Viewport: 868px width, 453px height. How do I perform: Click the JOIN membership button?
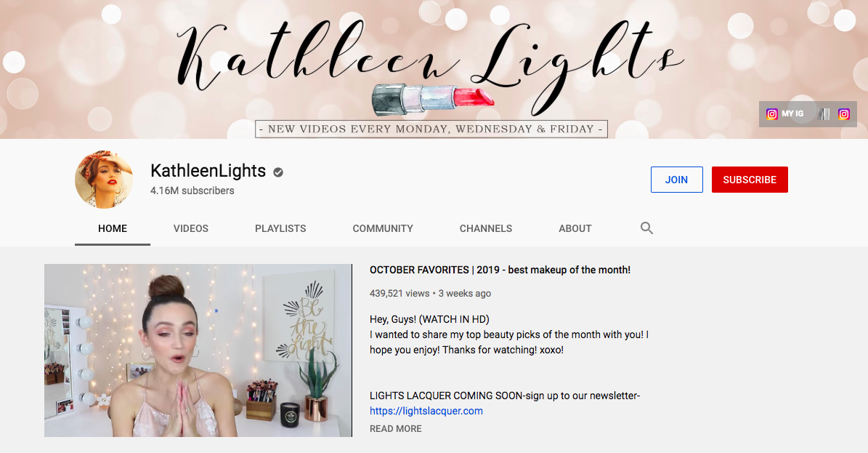tap(676, 180)
